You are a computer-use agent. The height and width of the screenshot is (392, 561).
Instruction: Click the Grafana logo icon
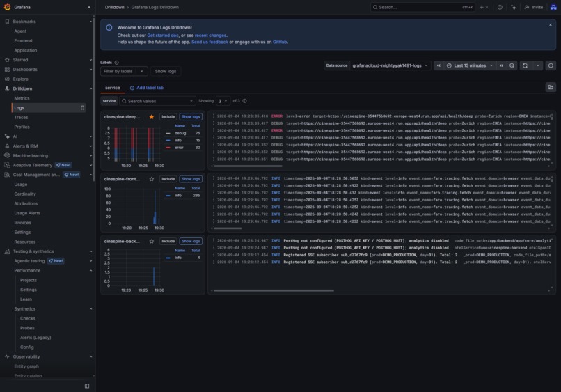point(7,7)
